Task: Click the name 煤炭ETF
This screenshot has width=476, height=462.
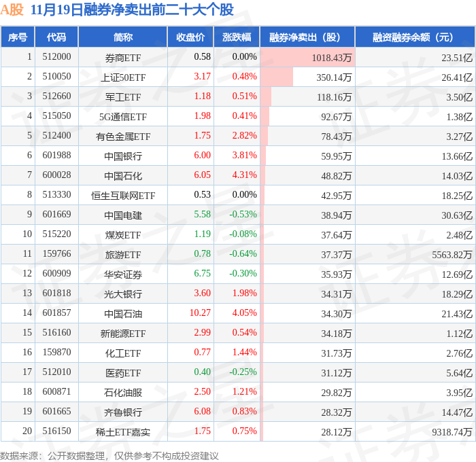Action: pyautogui.click(x=123, y=235)
